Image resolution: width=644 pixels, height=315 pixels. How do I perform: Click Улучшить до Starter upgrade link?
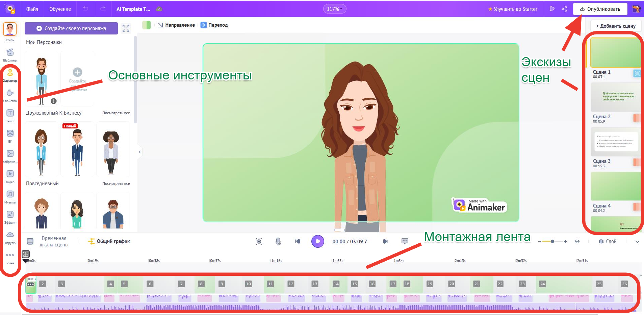click(x=512, y=9)
